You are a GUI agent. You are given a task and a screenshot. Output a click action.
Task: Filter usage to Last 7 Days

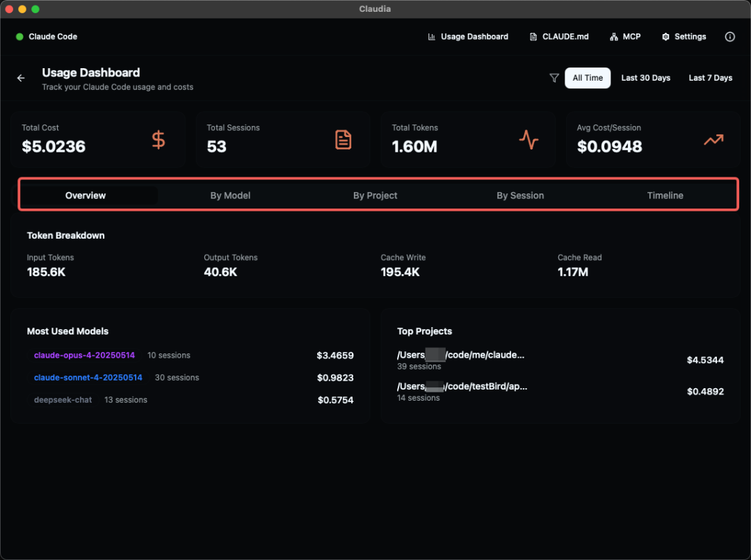point(710,78)
